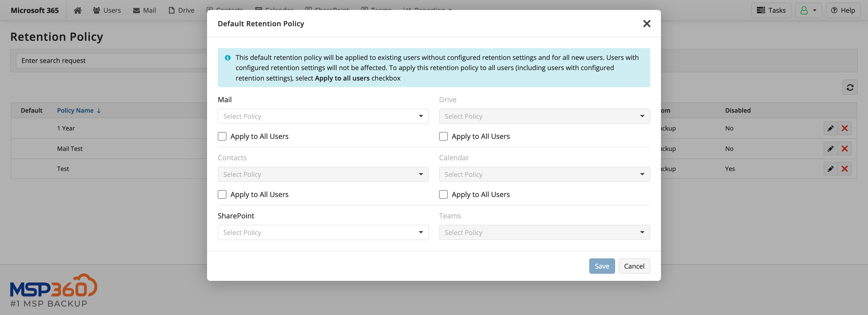Expand the Drive Select Policy dropdown
The image size is (868, 315).
tap(545, 116)
